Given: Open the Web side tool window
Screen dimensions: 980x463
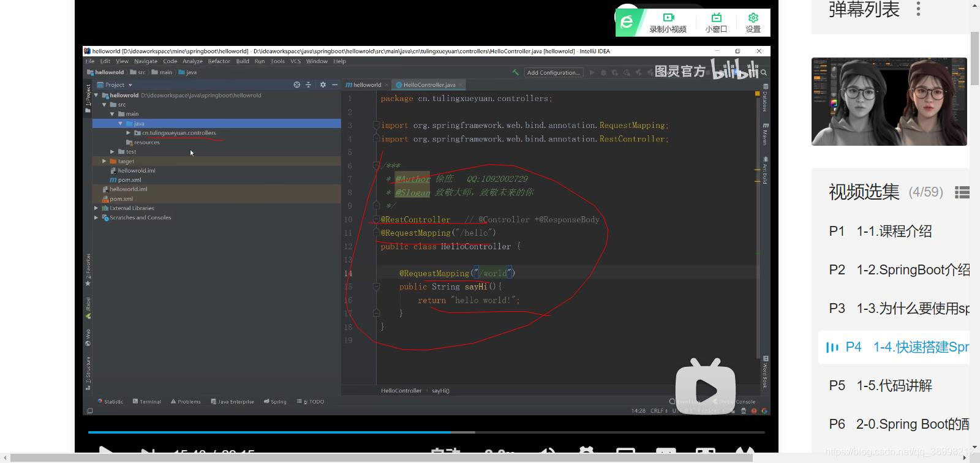Looking at the screenshot, I should point(88,337).
